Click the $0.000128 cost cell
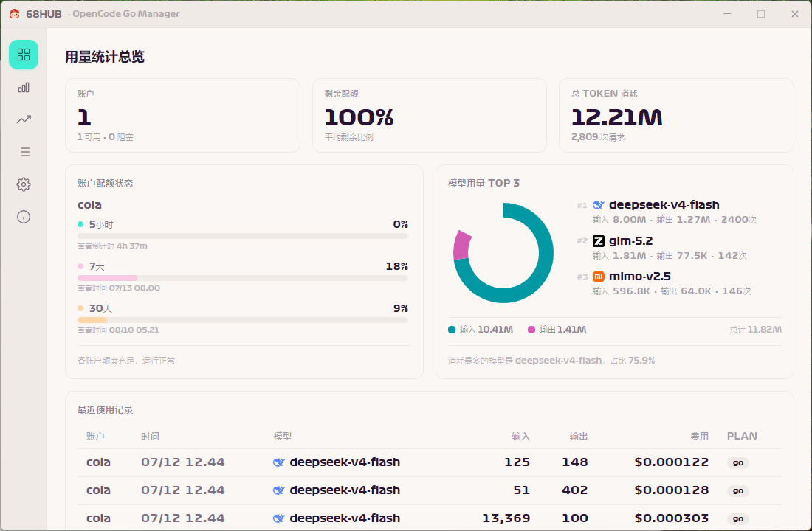This screenshot has height=531, width=812. [x=672, y=490]
